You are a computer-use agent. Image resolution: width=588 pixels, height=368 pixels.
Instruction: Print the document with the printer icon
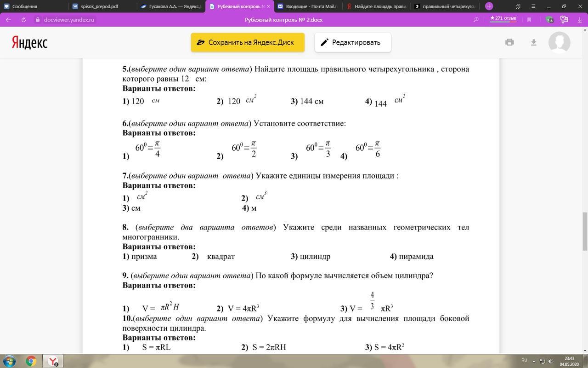(509, 42)
